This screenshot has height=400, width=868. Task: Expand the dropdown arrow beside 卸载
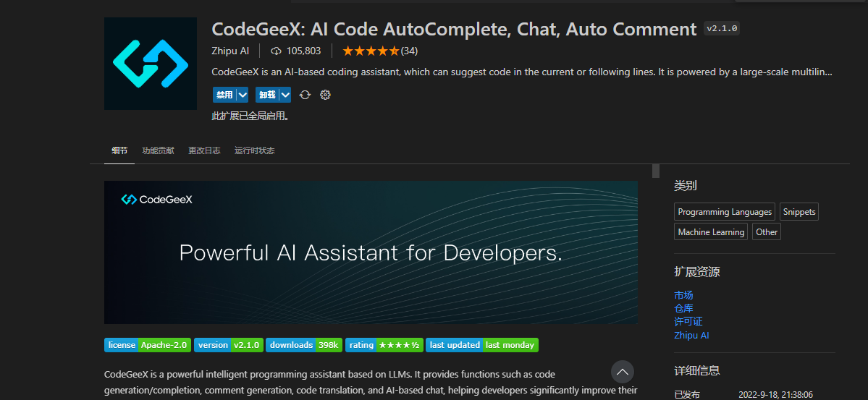pos(285,95)
